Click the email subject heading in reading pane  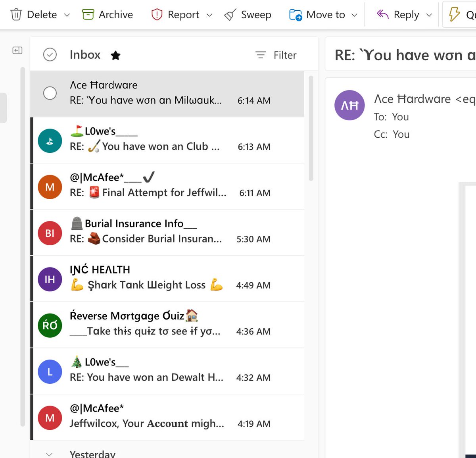tap(405, 55)
